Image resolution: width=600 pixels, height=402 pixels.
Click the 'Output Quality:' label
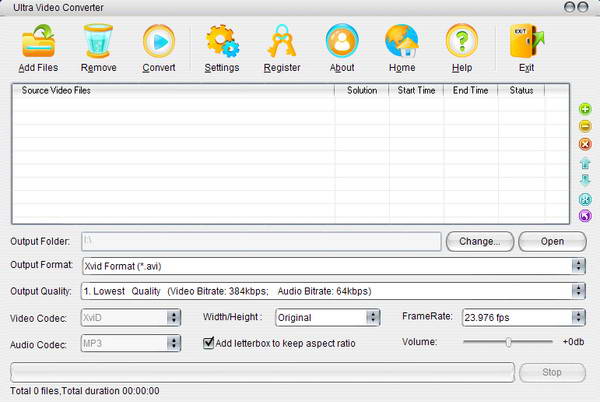pos(41,291)
